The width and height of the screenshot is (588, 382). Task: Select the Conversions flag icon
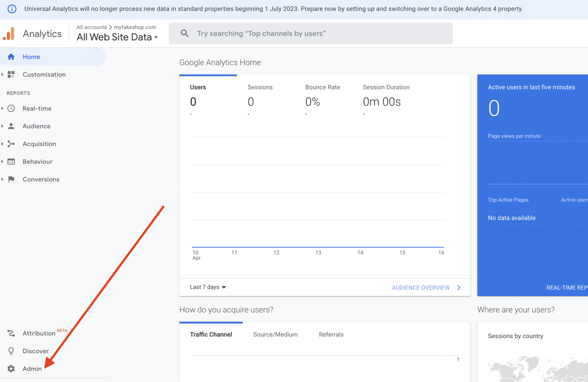pos(11,179)
